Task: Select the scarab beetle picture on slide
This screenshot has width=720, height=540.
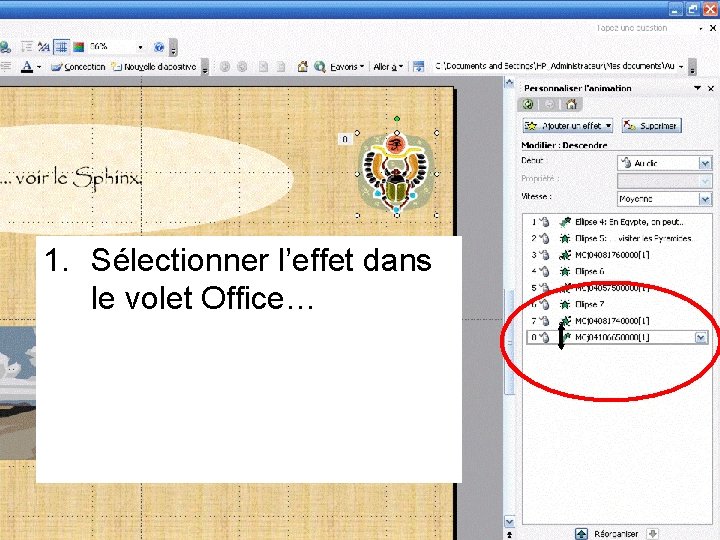Action: tap(397, 174)
